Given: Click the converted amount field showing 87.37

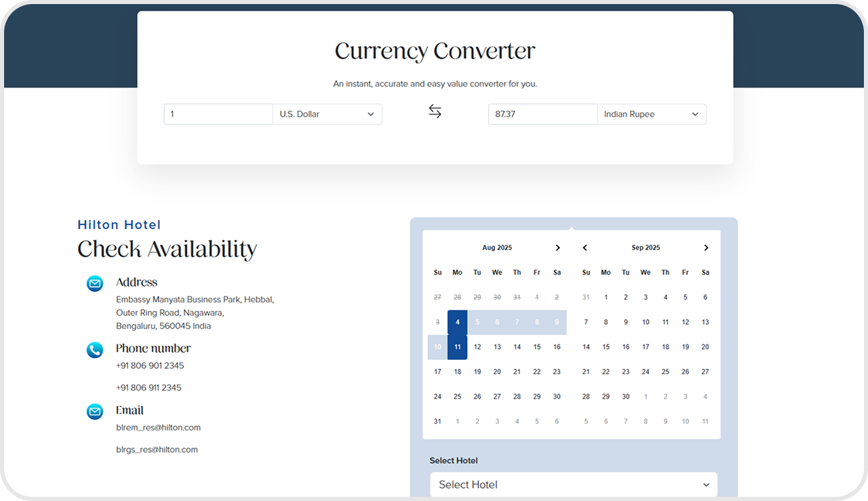Looking at the screenshot, I should pyautogui.click(x=542, y=114).
